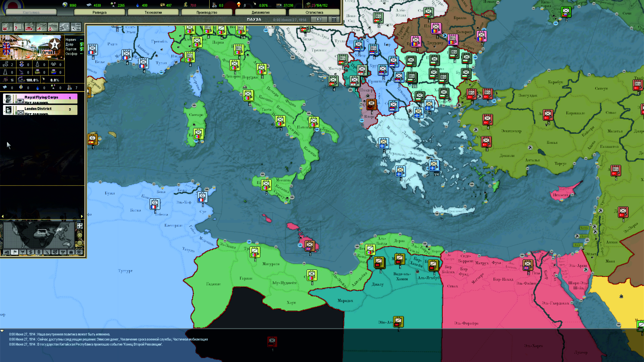Collapse the message log arrow at bottom left
The image size is (644, 362).
(x=2, y=331)
